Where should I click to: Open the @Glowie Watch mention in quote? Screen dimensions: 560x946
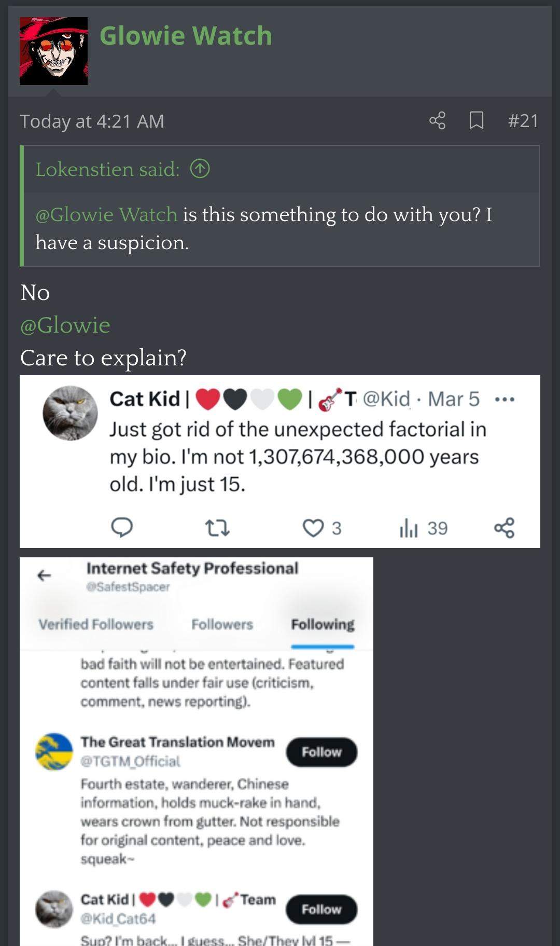tap(106, 214)
